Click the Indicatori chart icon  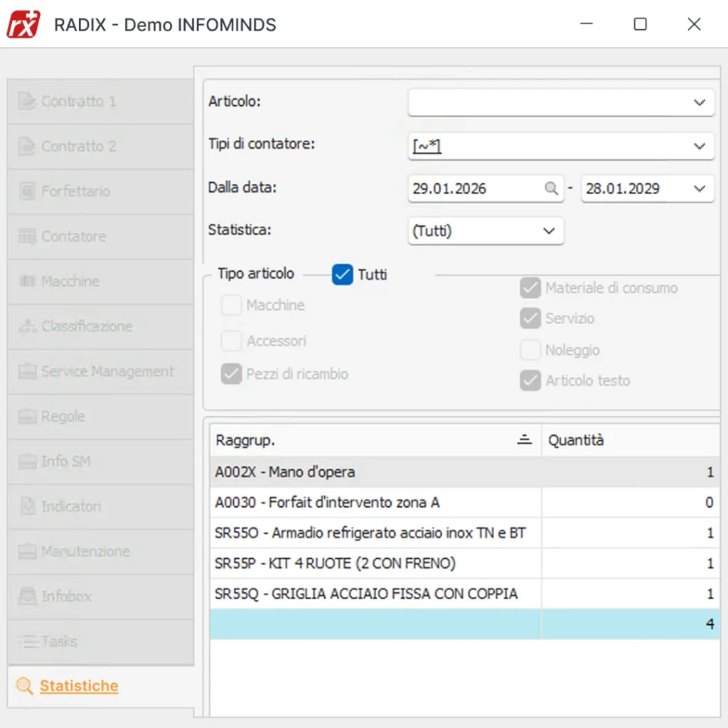click(x=27, y=507)
